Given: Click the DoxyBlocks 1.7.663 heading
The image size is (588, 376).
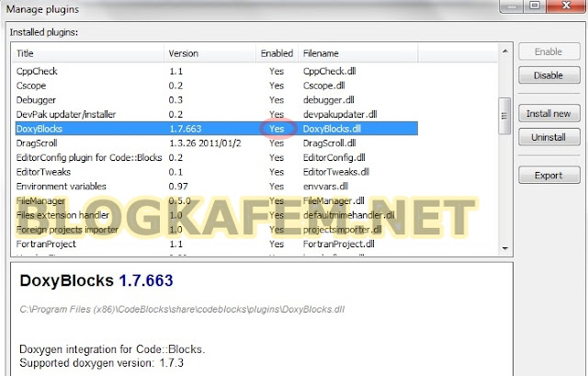Looking at the screenshot, I should [96, 280].
